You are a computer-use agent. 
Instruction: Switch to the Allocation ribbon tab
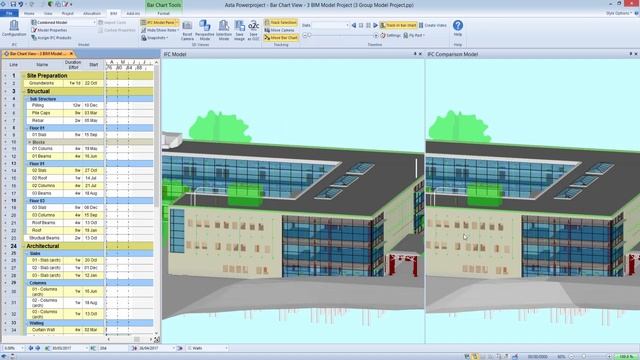tap(92, 13)
